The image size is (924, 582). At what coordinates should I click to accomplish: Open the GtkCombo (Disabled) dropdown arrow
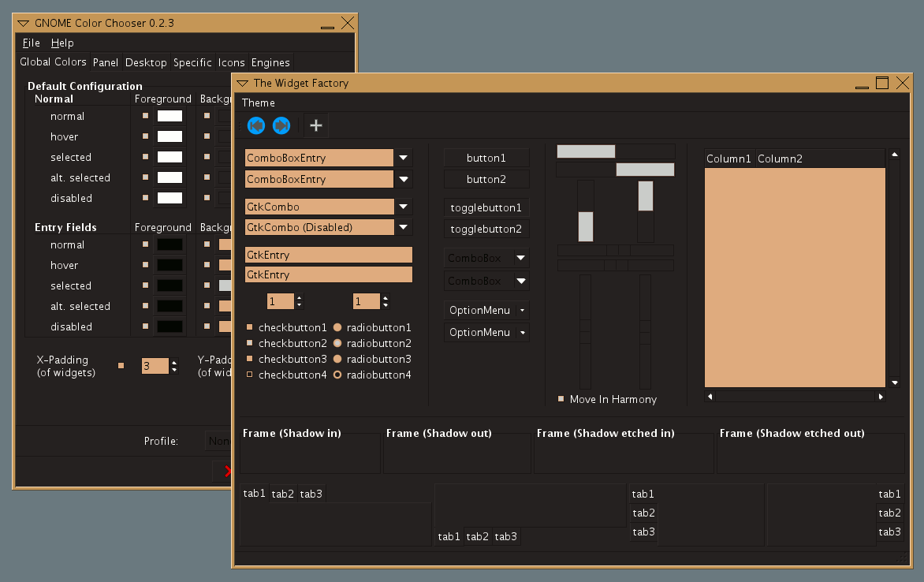403,227
